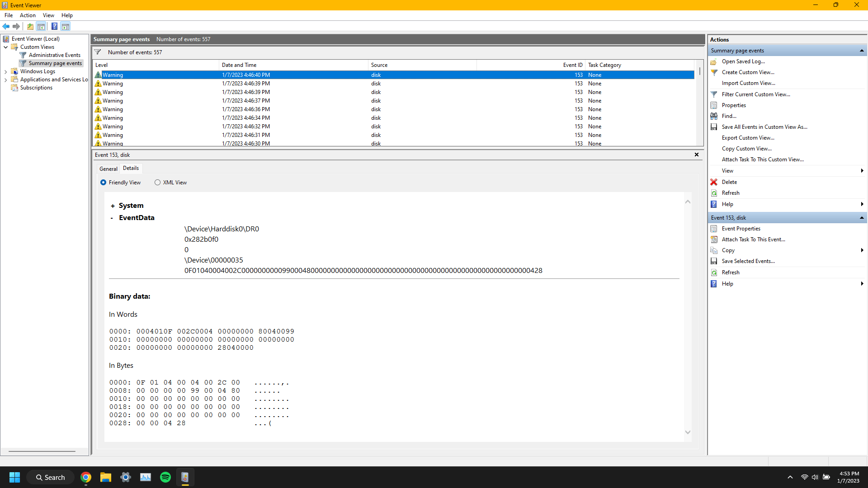868x488 pixels.
Task: Click the Back arrow toolbar icon
Action: pos(6,26)
